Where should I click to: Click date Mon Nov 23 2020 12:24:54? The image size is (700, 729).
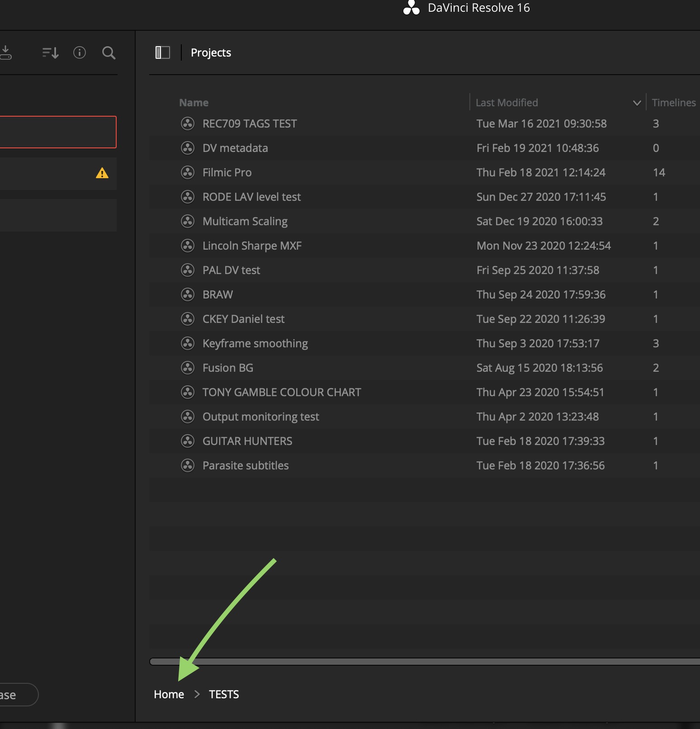pos(544,246)
